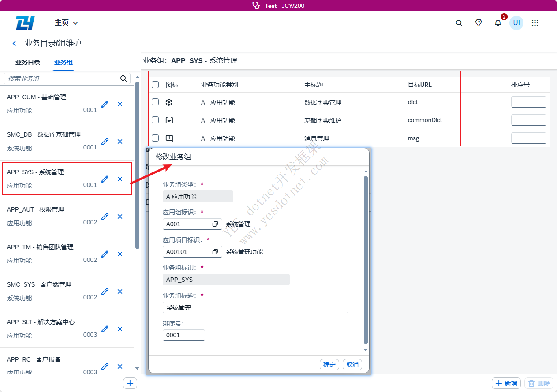
Task: Click the 基础字典维护 row icon
Action: pos(169,120)
